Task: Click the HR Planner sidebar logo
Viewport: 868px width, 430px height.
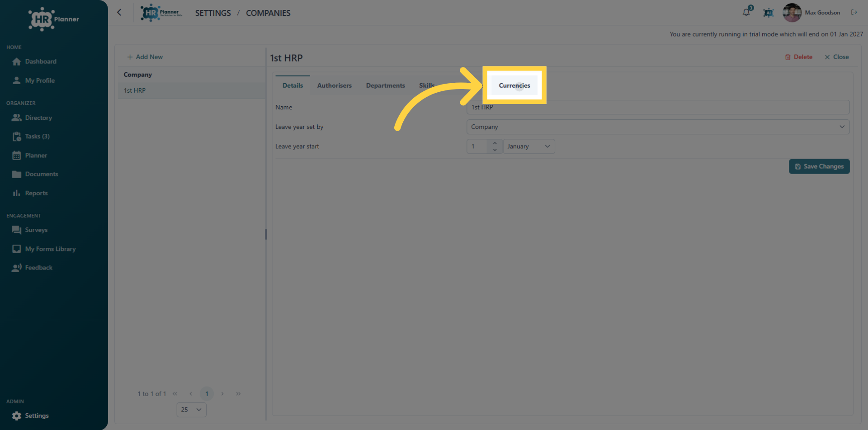Action: pos(53,19)
